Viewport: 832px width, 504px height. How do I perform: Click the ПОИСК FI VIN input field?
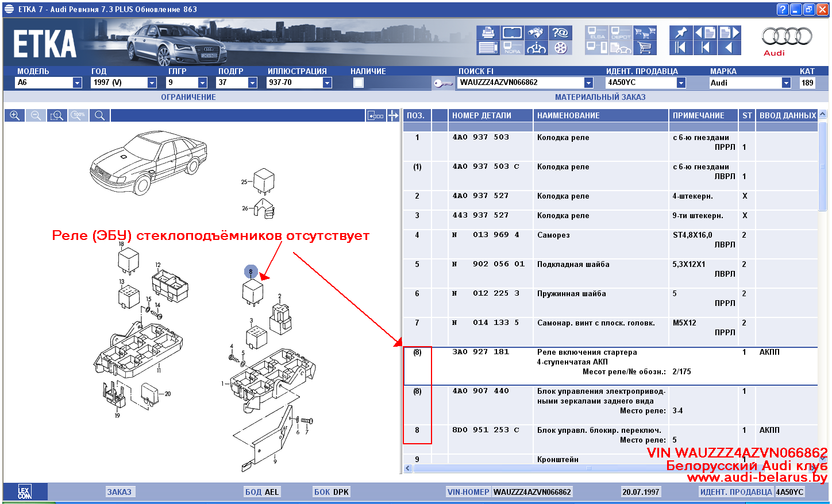[521, 83]
